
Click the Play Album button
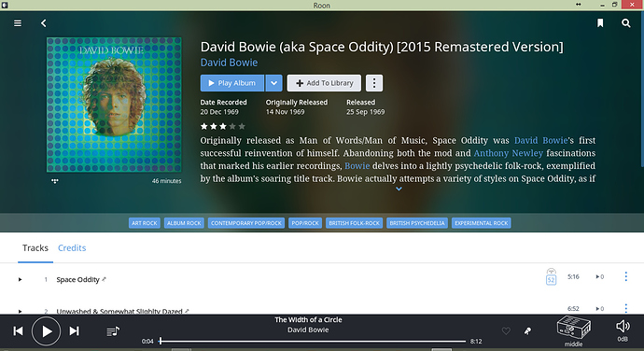tap(232, 83)
